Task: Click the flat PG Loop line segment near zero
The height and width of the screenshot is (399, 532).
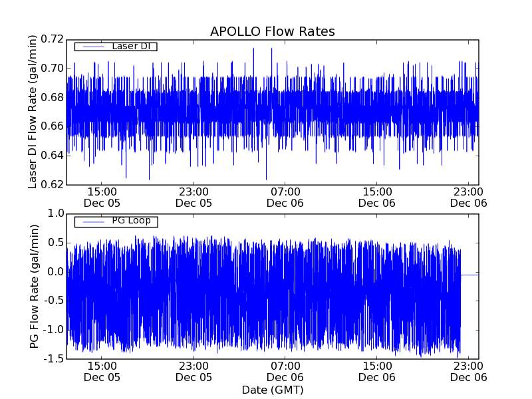Action: point(470,275)
